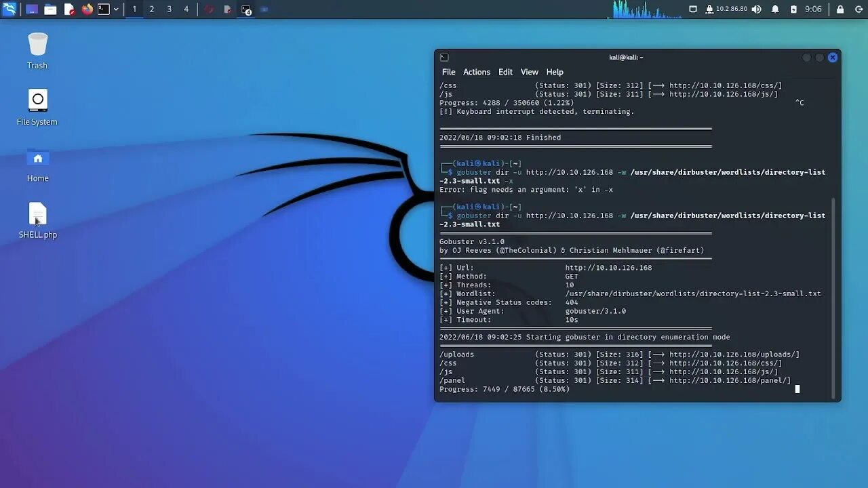
Task: Open the volume control icon
Action: pos(757,9)
